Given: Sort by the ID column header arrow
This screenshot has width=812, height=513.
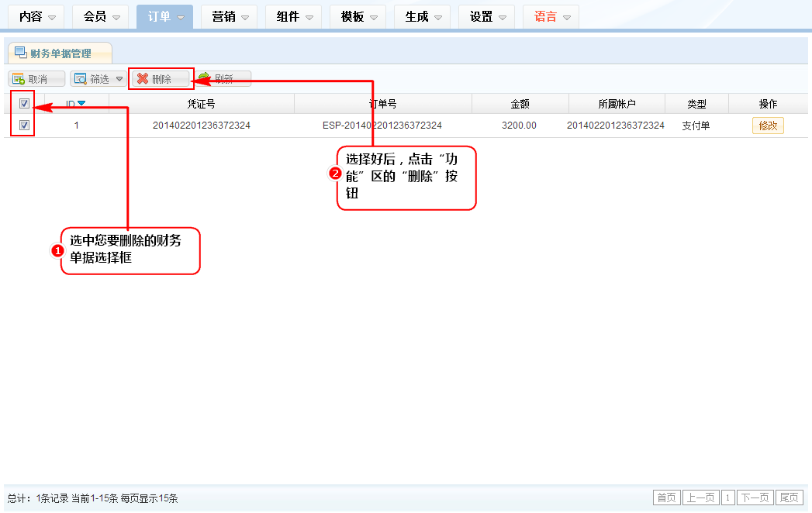Looking at the screenshot, I should click(x=81, y=104).
